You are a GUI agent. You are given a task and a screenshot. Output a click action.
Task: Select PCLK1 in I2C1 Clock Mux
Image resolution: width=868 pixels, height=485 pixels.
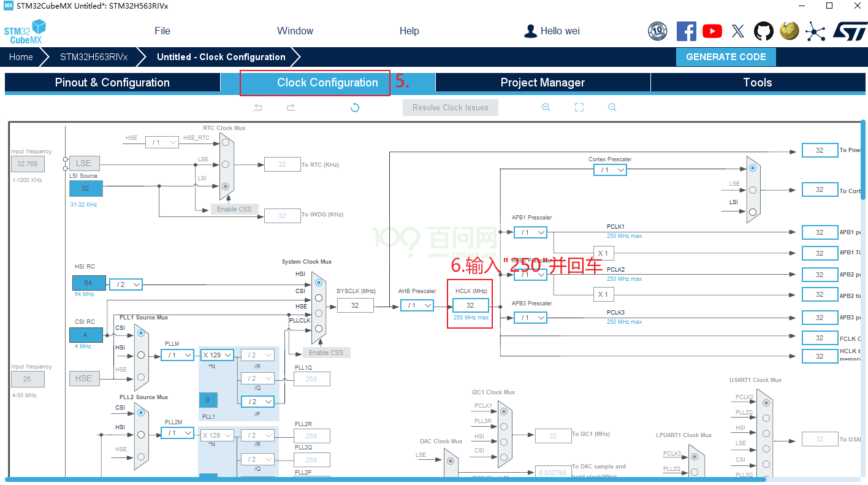pos(504,411)
